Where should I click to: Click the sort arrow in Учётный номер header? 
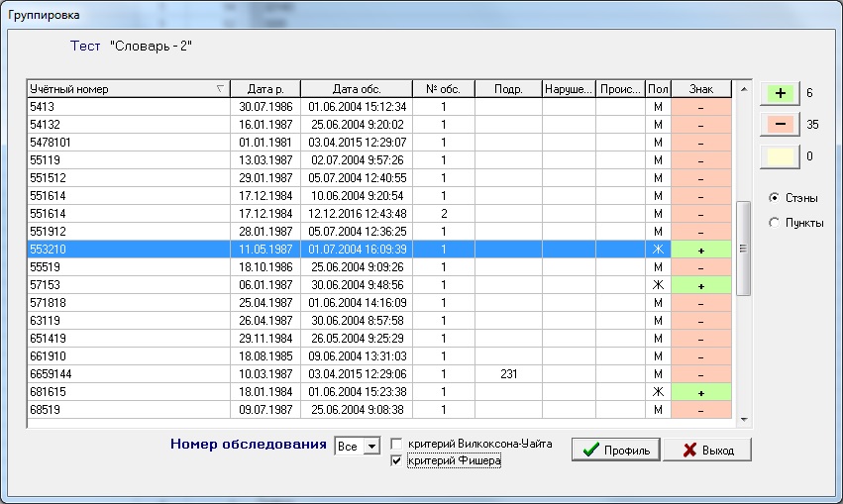coord(220,89)
